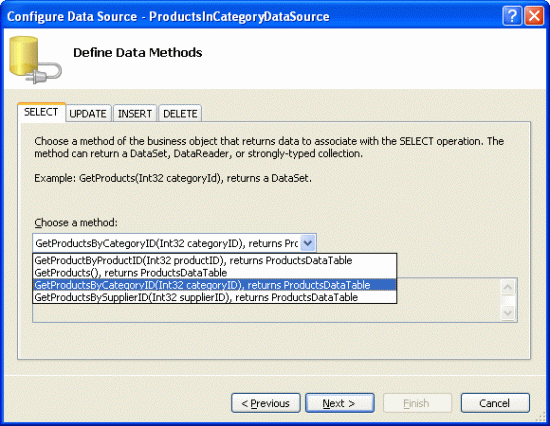Select the SELECT tab
Viewport: 550px width, 426px height.
point(41,112)
